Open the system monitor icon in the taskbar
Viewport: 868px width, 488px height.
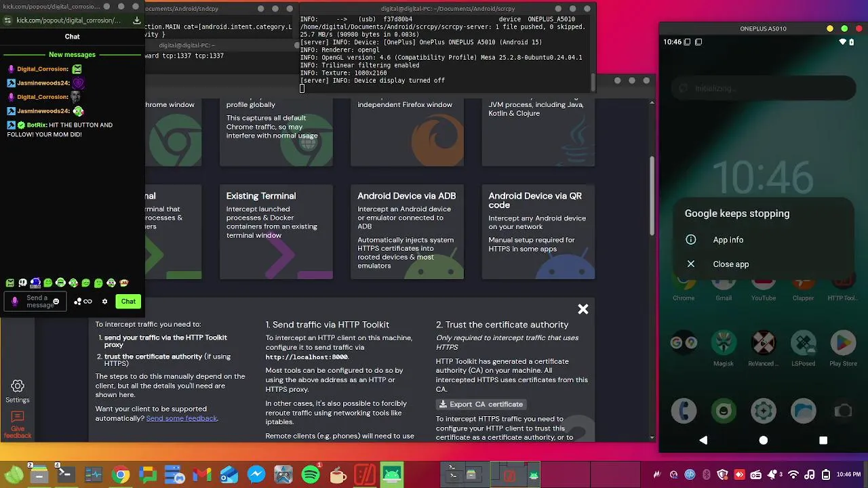click(x=94, y=475)
